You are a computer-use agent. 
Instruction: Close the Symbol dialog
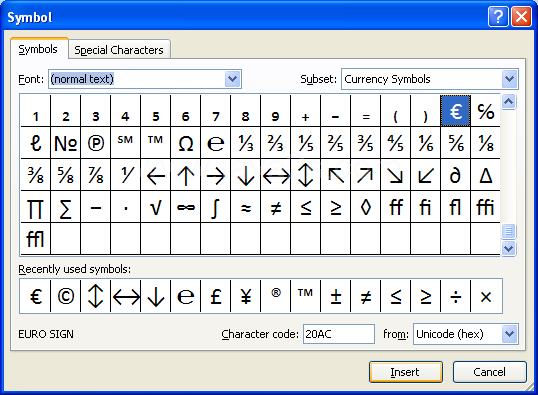coord(521,16)
